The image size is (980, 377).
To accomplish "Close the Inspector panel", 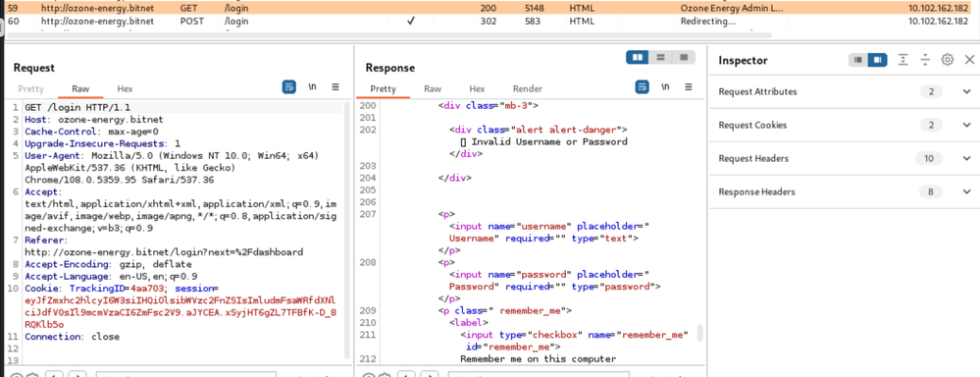I will (x=969, y=60).
